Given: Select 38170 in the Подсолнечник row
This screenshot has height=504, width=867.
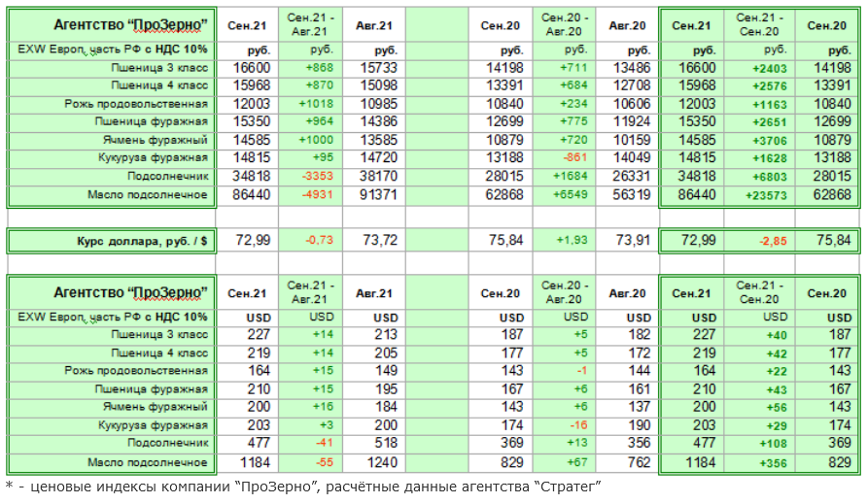Looking at the screenshot, I should coord(378,177).
